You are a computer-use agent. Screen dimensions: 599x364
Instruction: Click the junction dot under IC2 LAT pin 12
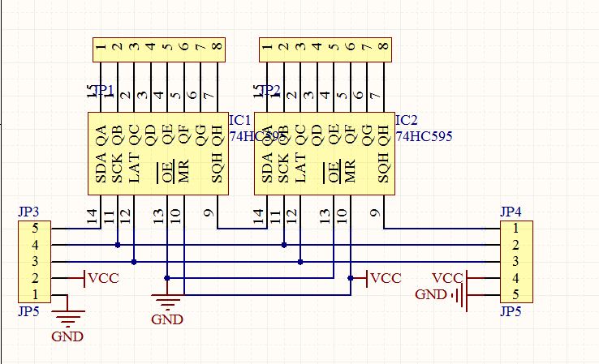[300, 262]
